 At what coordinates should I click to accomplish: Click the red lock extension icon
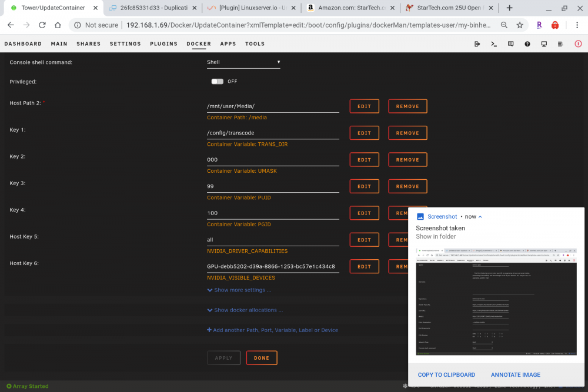[x=555, y=25]
